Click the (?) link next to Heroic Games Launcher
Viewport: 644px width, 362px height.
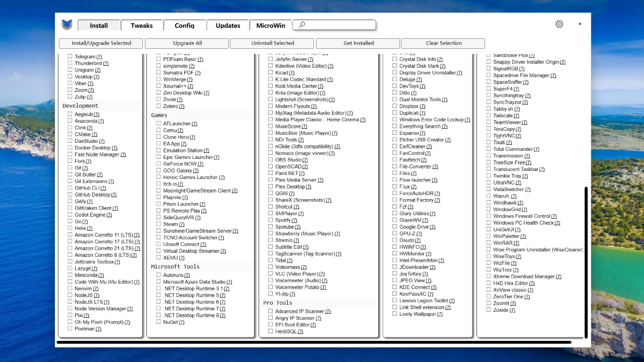[222, 177]
